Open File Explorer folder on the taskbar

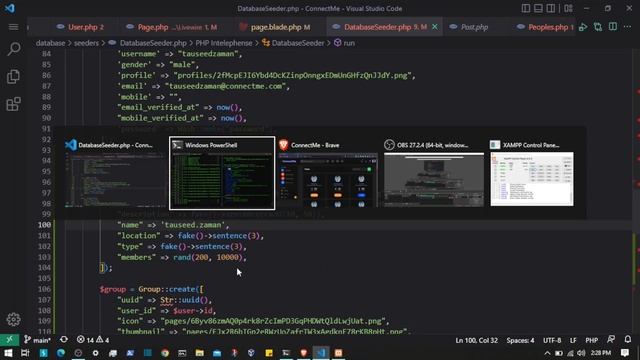click(x=200, y=353)
